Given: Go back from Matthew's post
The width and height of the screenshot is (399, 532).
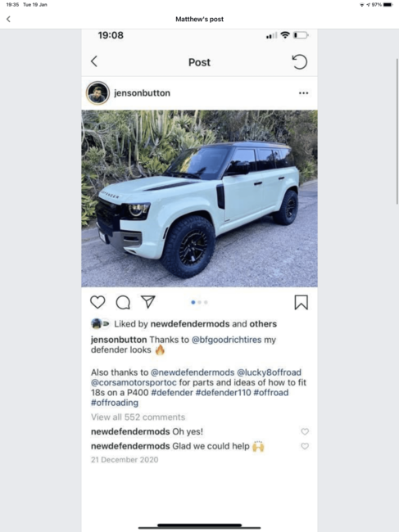Looking at the screenshot, I should point(8,19).
